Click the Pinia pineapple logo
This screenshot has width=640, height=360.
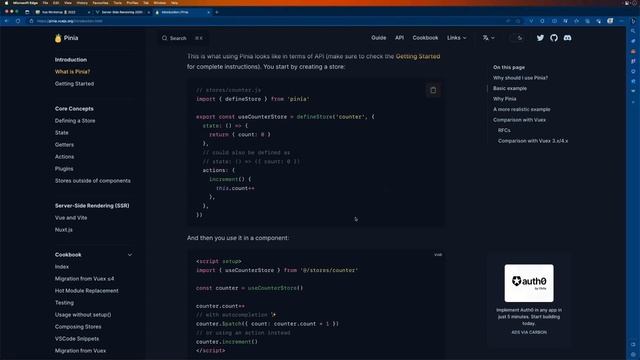[58, 38]
